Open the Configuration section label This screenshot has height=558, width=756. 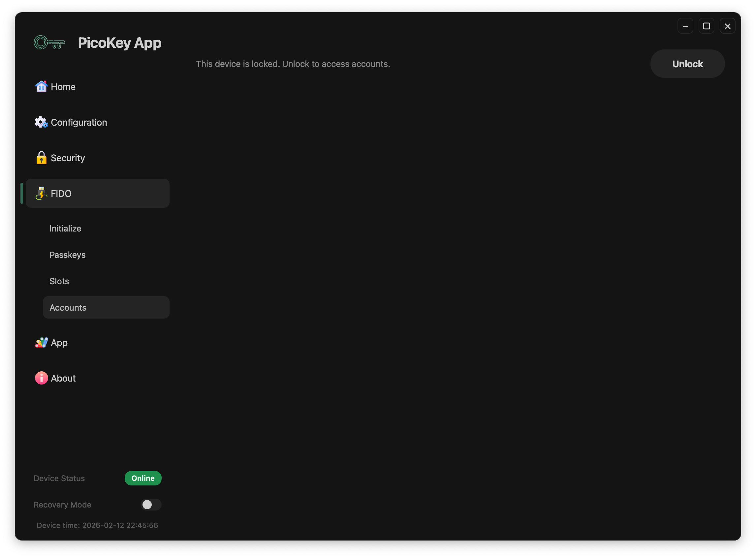(x=79, y=122)
